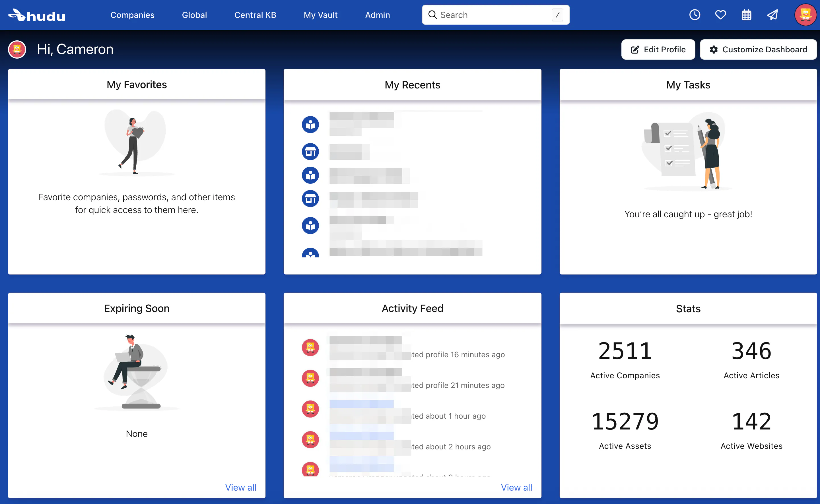Click the profile avatar beside Hi, Cameron
Image resolution: width=820 pixels, height=504 pixels.
click(17, 49)
